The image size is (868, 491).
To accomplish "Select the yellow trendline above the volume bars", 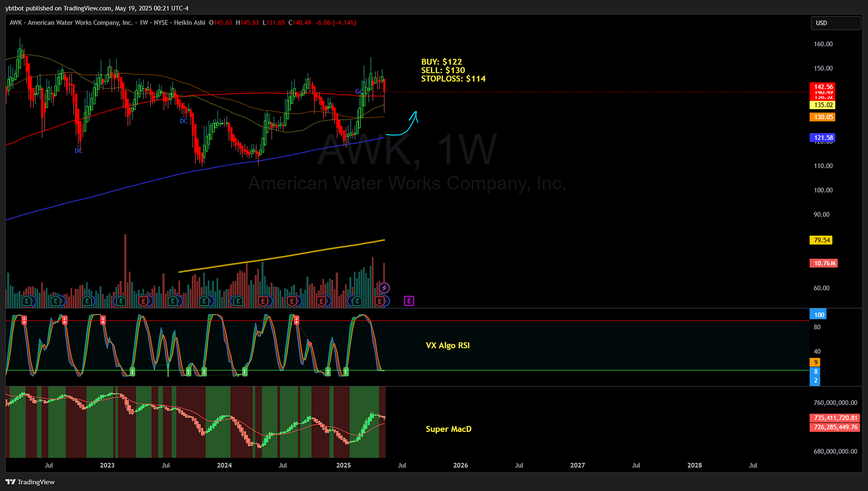I will 281,256.
